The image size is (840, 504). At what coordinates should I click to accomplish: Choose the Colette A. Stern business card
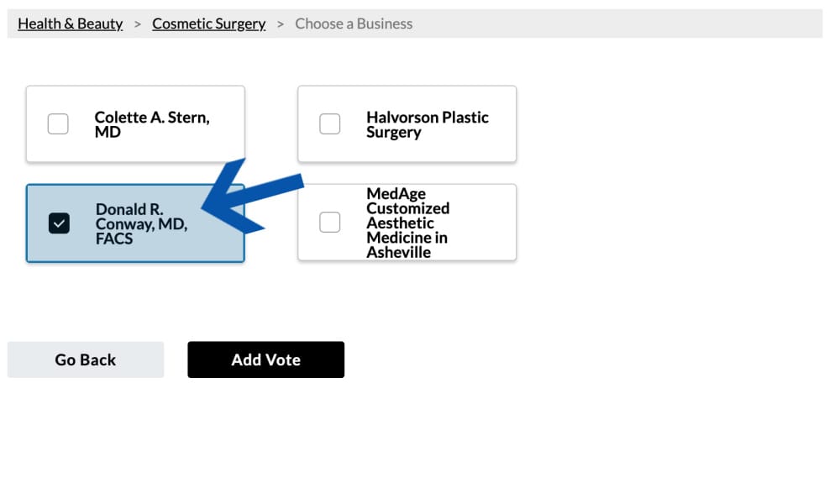[135, 123]
